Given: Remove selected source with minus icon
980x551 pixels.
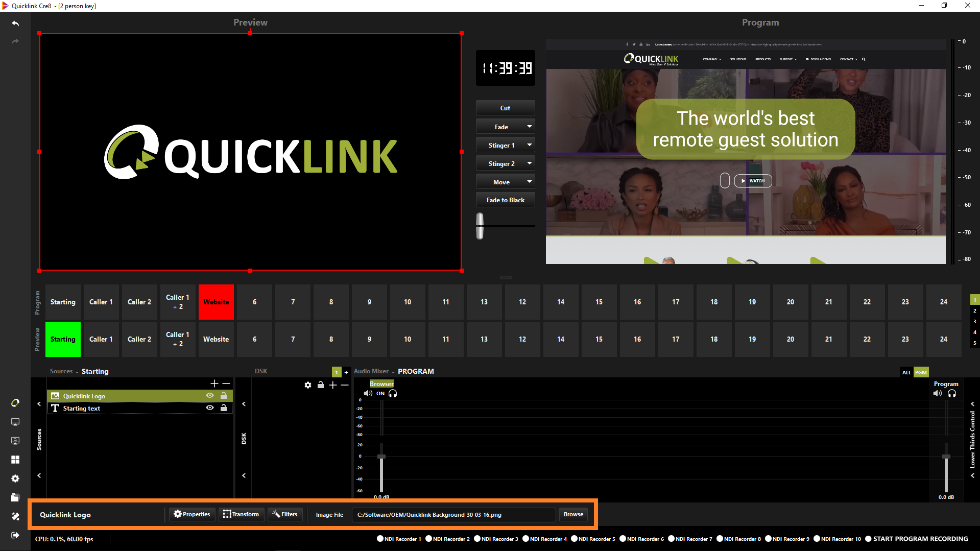Looking at the screenshot, I should 226,384.
